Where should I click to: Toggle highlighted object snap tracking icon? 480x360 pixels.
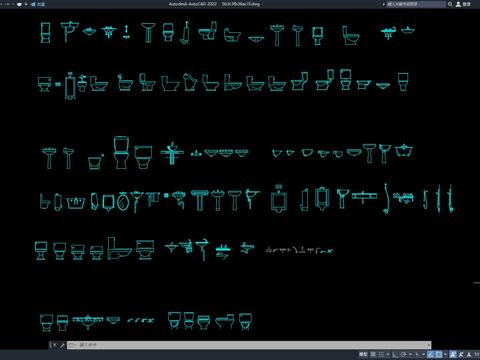pyautogui.click(x=431, y=354)
